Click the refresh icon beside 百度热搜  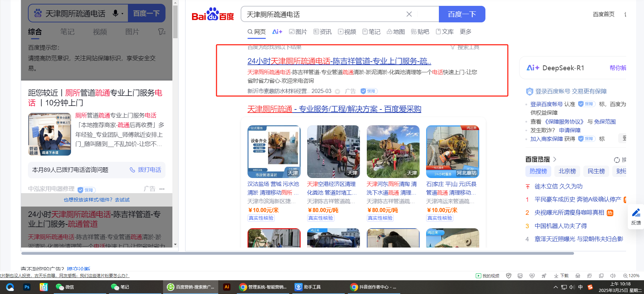(617, 160)
